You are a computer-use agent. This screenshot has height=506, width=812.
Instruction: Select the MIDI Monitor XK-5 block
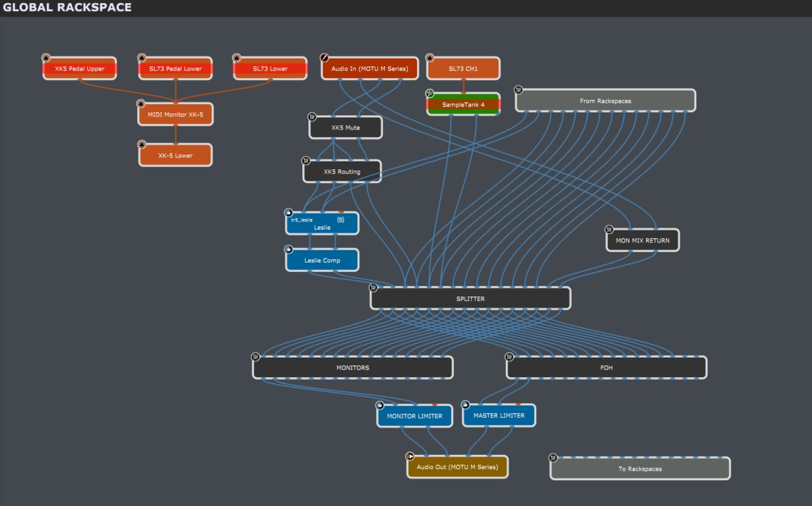click(x=175, y=115)
